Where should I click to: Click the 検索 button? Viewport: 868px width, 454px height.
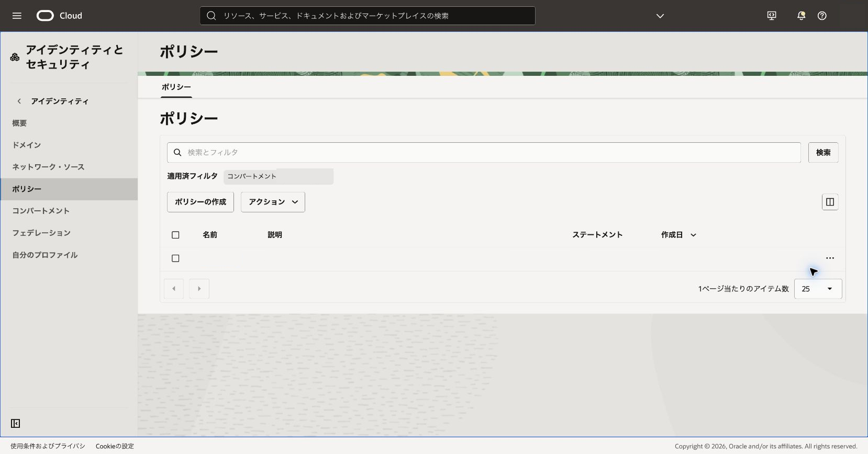pos(823,152)
